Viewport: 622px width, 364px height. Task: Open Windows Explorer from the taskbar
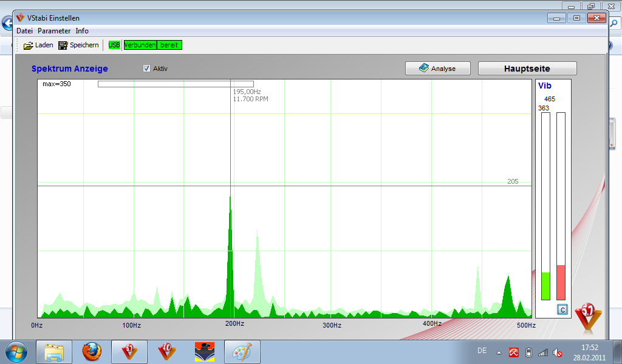[x=54, y=351]
